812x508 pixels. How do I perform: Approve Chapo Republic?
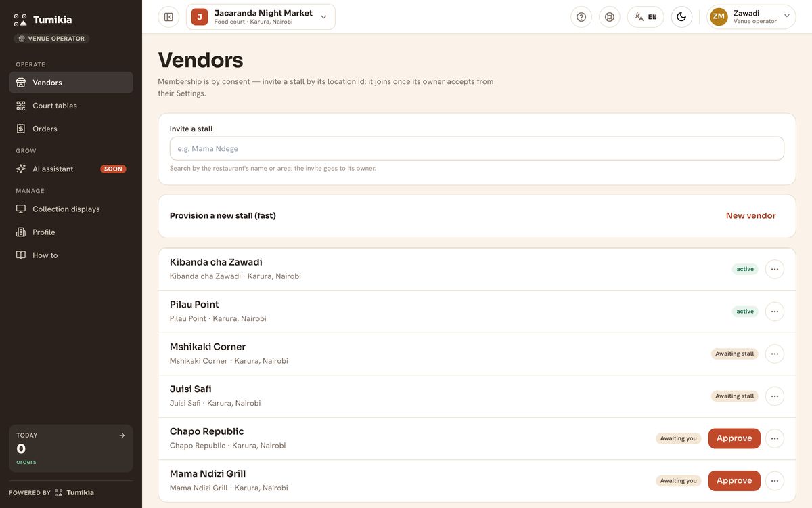(734, 438)
